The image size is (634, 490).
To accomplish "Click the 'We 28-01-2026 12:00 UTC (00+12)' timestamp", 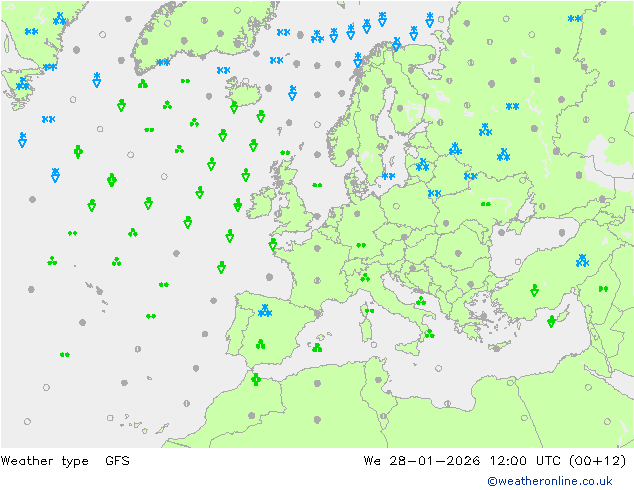I will (x=495, y=460).
